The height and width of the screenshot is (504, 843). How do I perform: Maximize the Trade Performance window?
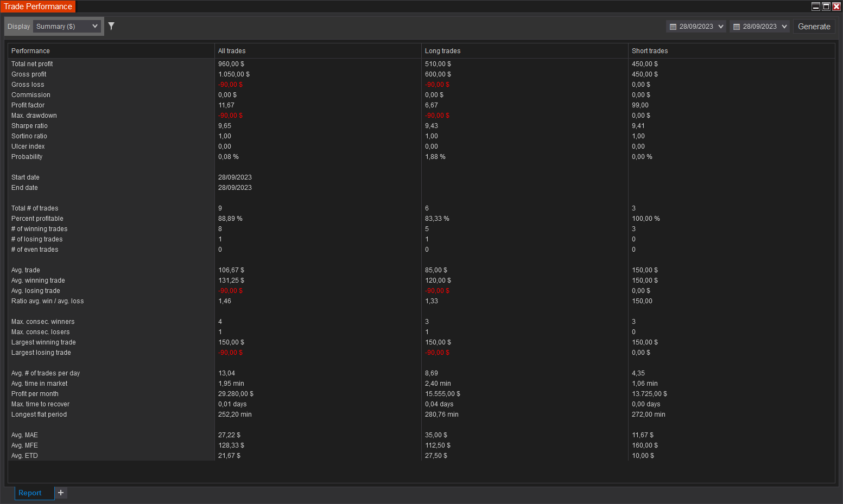coord(826,7)
